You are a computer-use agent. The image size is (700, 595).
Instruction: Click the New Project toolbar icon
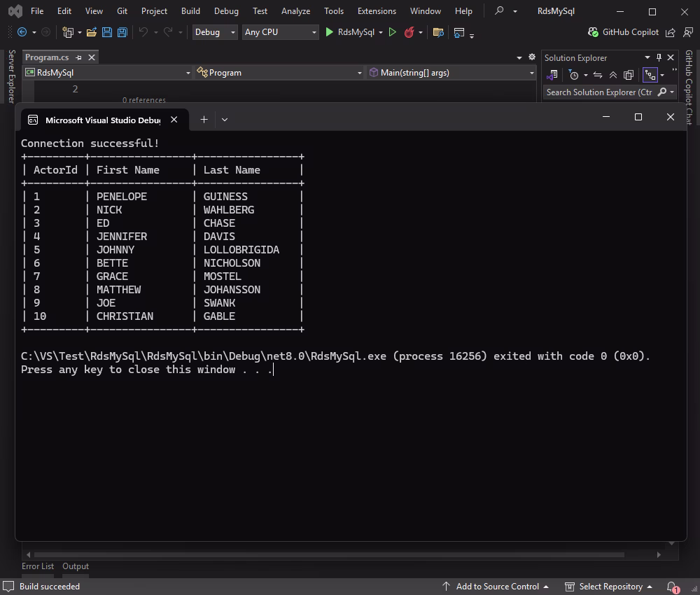pyautogui.click(x=69, y=32)
